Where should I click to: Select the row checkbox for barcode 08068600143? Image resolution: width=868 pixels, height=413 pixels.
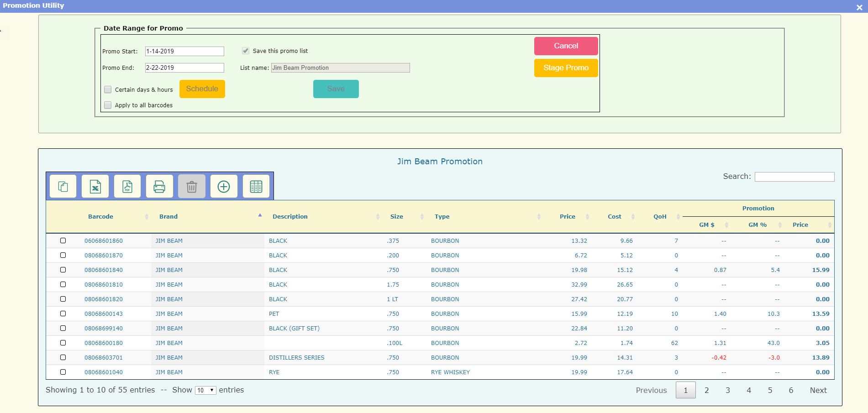click(x=63, y=314)
